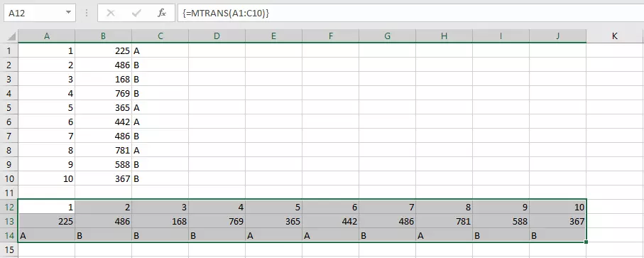Click cell B4 containing 769
The image size is (644, 258).
click(x=104, y=94)
